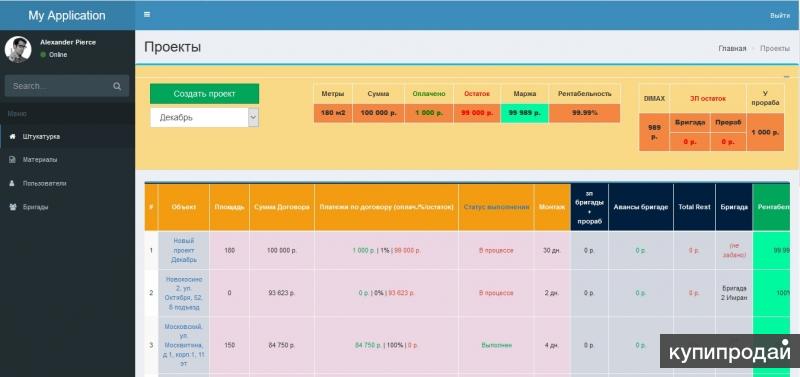
Task: Click red Остаток value 99 000 р.
Action: point(477,113)
